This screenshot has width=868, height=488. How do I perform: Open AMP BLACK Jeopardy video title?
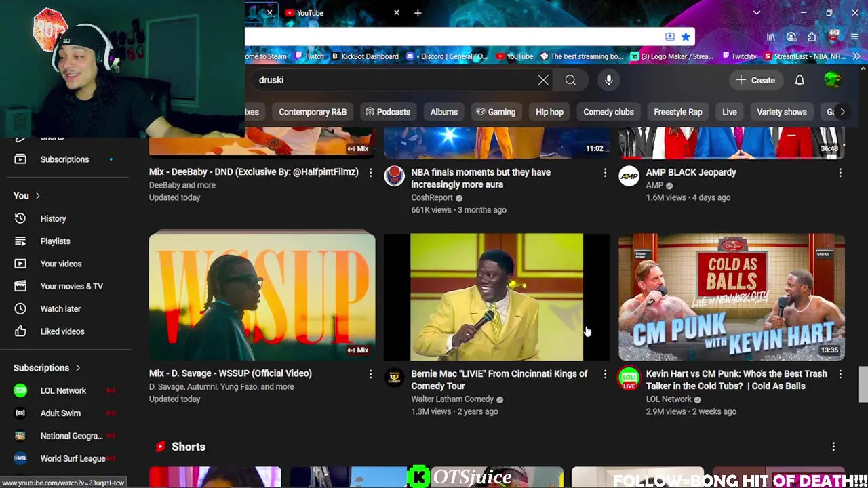[691, 172]
